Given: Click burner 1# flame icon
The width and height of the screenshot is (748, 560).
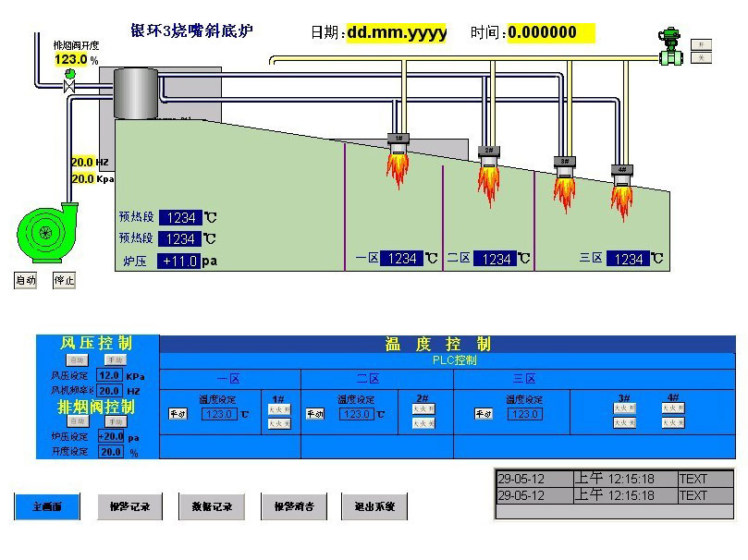Looking at the screenshot, I should [x=399, y=164].
